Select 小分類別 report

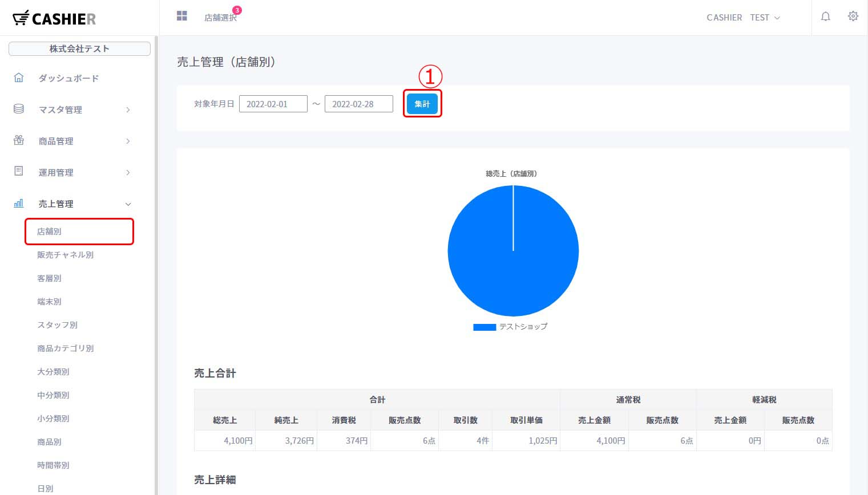pyautogui.click(x=53, y=419)
